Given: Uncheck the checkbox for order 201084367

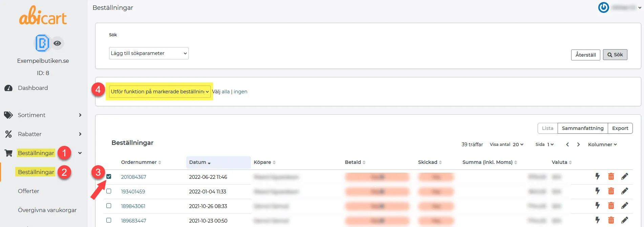Looking at the screenshot, I should (x=109, y=176).
